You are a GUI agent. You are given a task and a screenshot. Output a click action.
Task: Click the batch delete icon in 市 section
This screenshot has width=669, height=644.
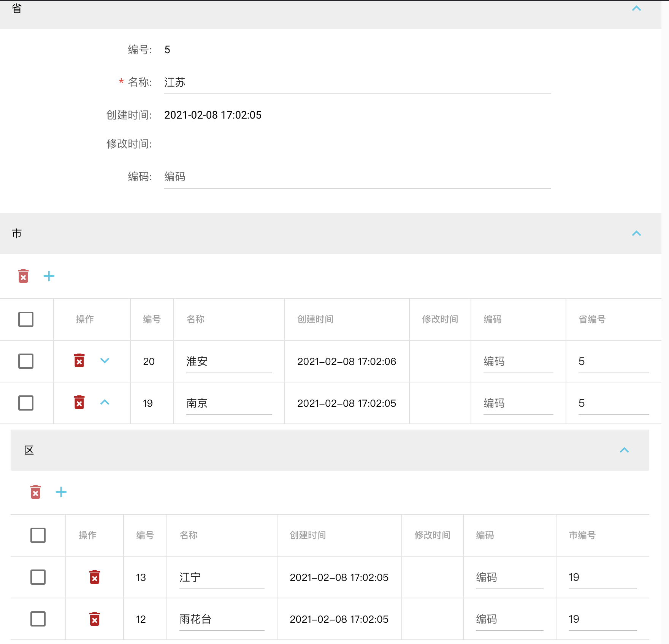[x=24, y=276]
